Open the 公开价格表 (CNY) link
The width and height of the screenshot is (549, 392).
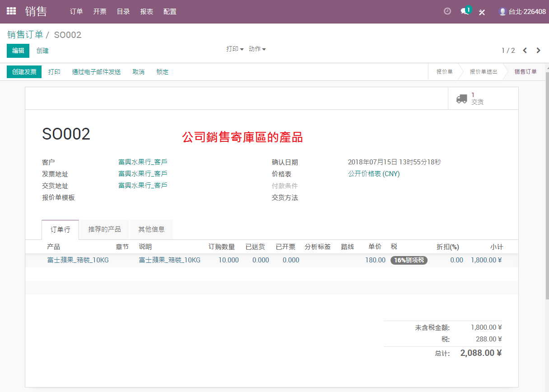pos(374,174)
